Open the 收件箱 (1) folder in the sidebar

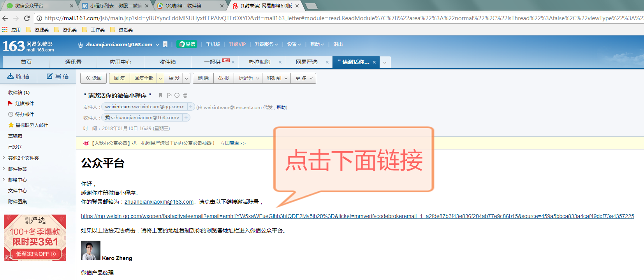click(19, 92)
